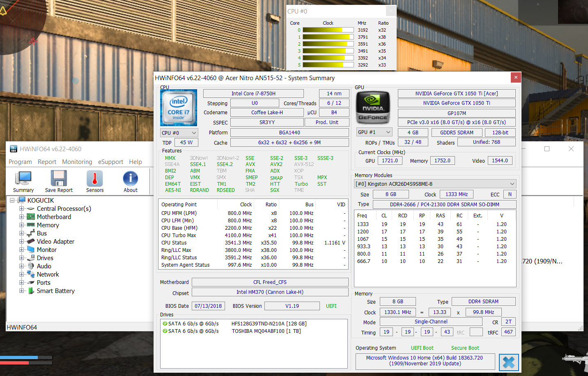The width and height of the screenshot is (588, 376).
Task: Click the Core 0 clock bar
Action: tap(328, 30)
